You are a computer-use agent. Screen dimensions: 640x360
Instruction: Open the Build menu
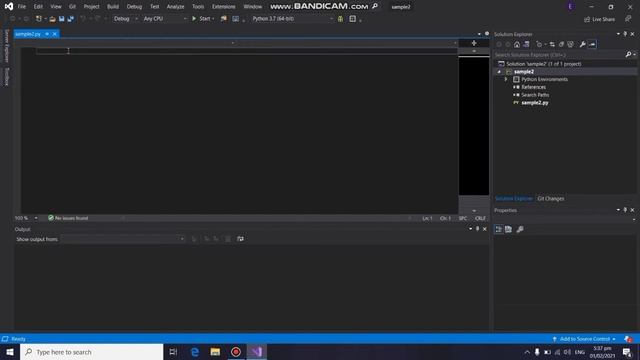pos(113,7)
